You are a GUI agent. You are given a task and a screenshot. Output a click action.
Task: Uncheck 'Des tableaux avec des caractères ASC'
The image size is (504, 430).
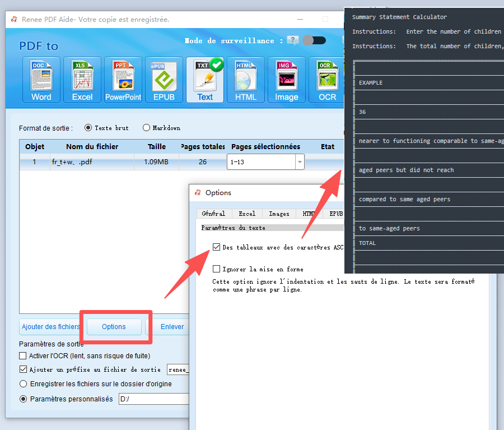[x=216, y=247]
